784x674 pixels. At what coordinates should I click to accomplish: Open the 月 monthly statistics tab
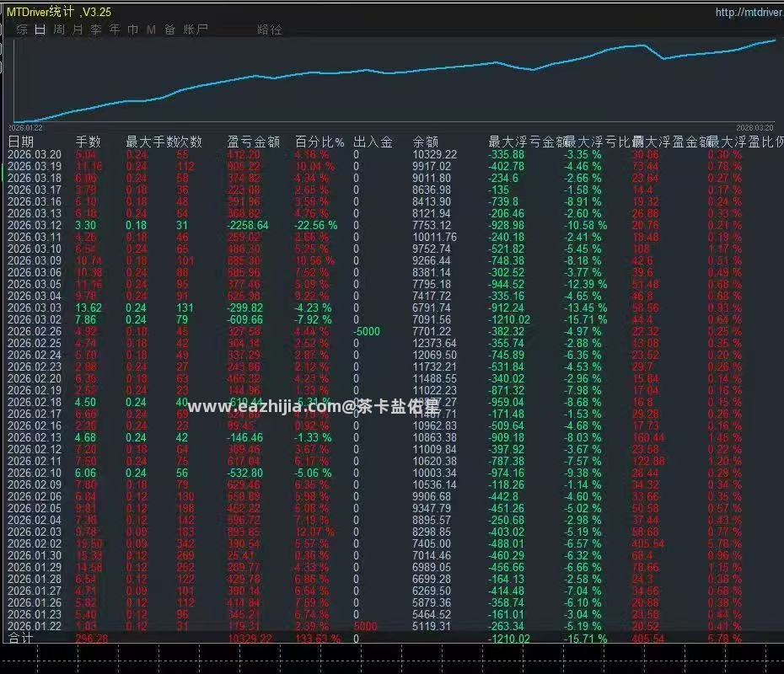tap(78, 29)
